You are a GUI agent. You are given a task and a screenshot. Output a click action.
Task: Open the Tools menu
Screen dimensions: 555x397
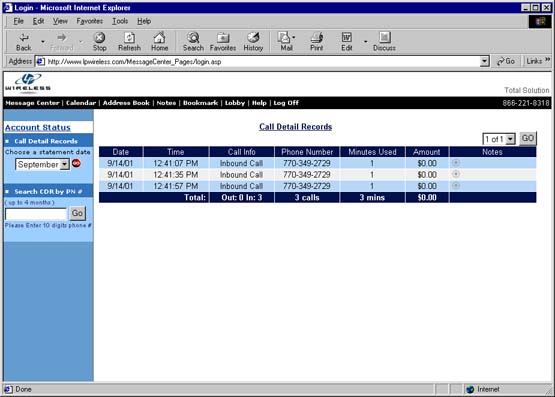tap(120, 21)
